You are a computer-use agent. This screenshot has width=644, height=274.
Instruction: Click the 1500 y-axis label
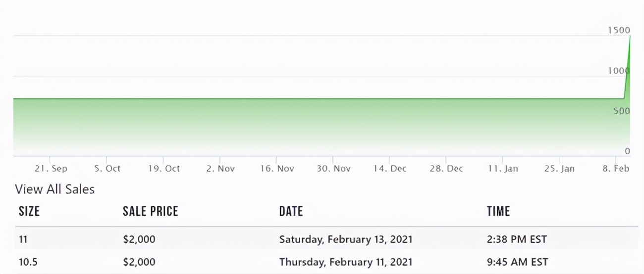[619, 30]
